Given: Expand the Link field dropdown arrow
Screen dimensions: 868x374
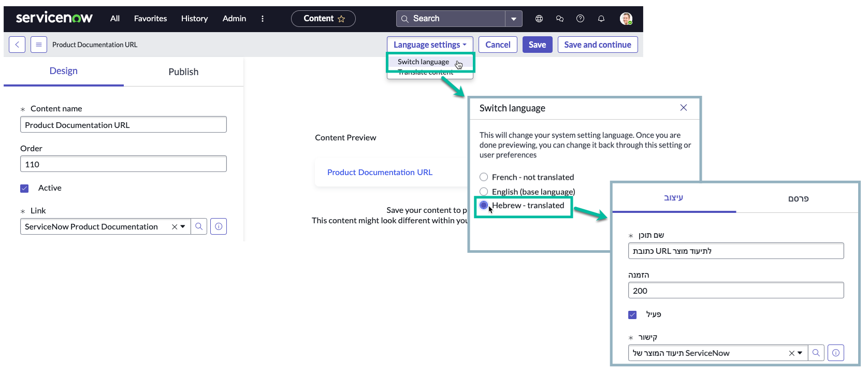Looking at the screenshot, I should (x=183, y=227).
